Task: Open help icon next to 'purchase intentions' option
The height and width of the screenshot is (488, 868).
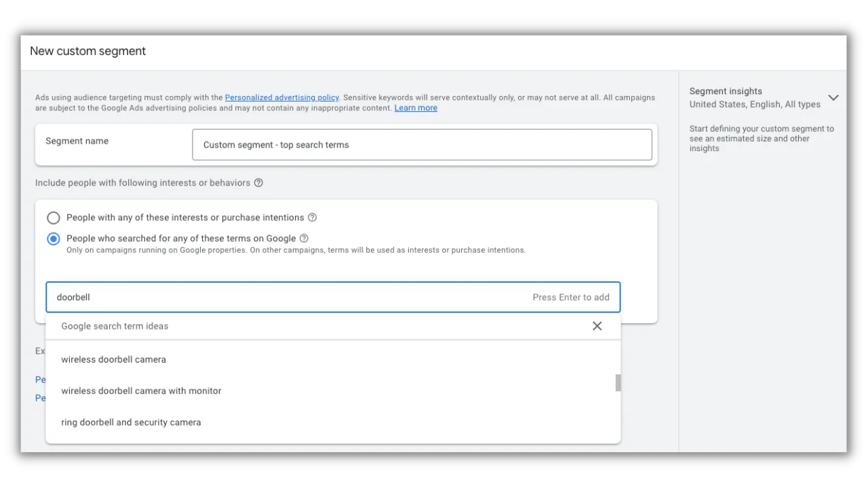Action: point(312,218)
